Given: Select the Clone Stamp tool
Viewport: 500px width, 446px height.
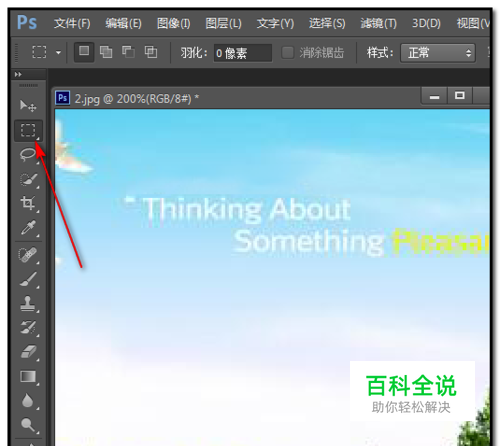Looking at the screenshot, I should (28, 304).
